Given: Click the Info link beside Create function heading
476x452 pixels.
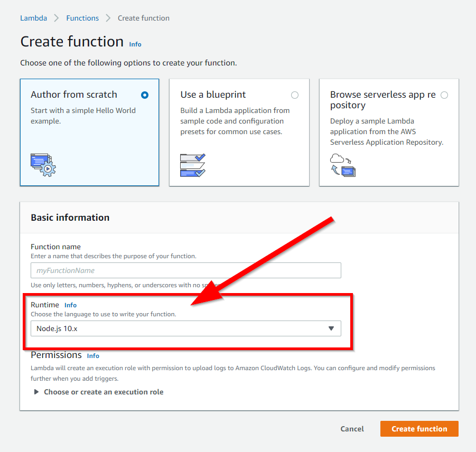Looking at the screenshot, I should tap(135, 44).
